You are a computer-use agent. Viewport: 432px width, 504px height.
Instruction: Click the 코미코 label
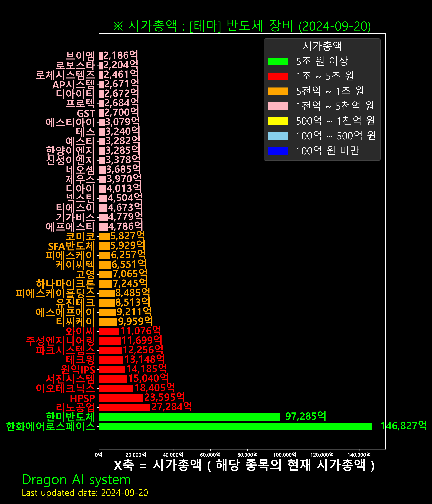click(80, 236)
